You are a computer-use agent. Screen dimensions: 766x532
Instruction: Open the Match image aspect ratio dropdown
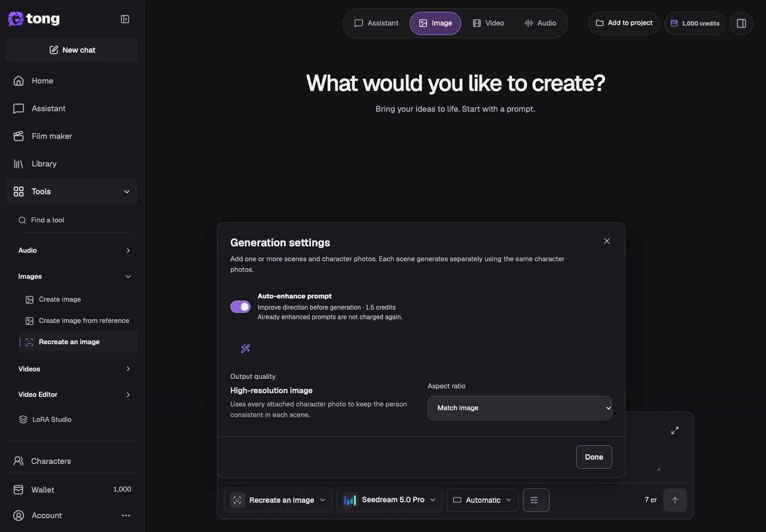520,408
